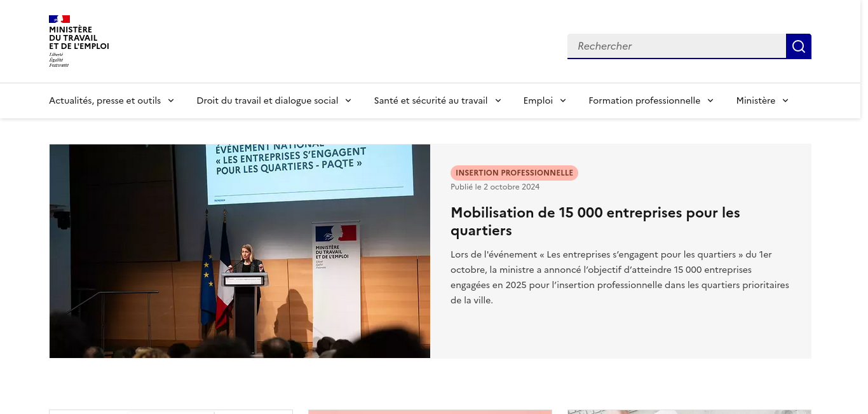Select the Formation professionnelle menu label

[x=644, y=100]
